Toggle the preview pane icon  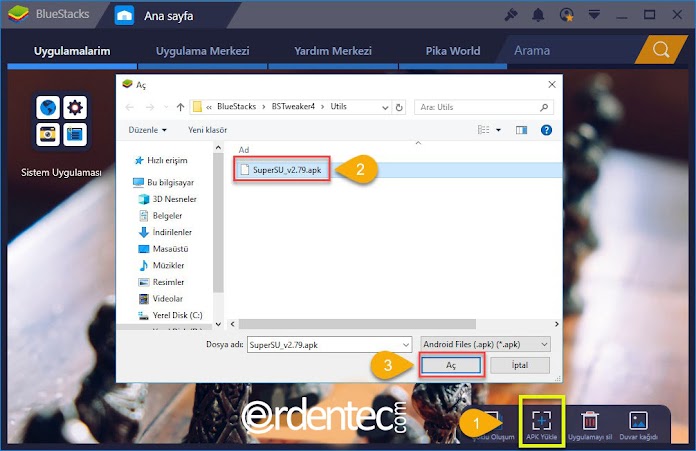click(522, 130)
